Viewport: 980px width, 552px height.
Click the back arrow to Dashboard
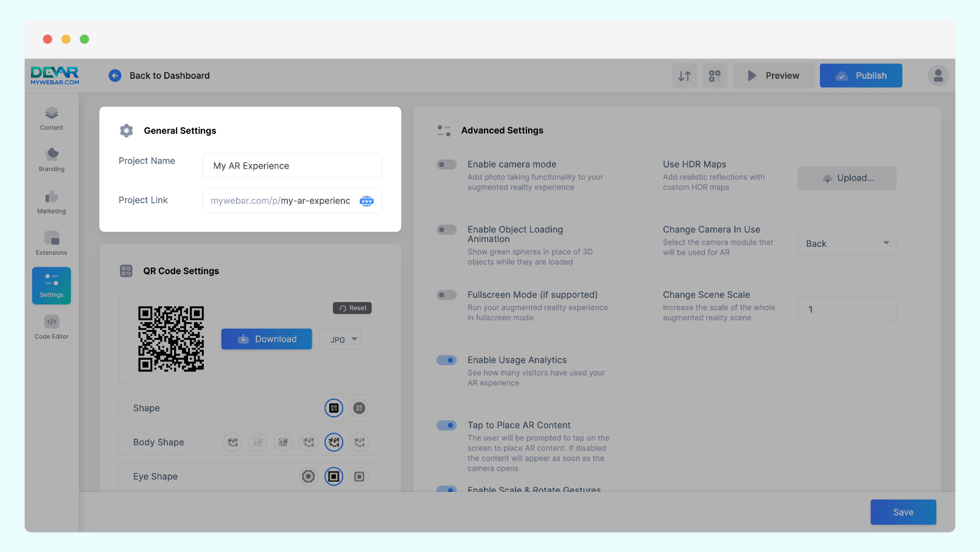[x=115, y=76]
